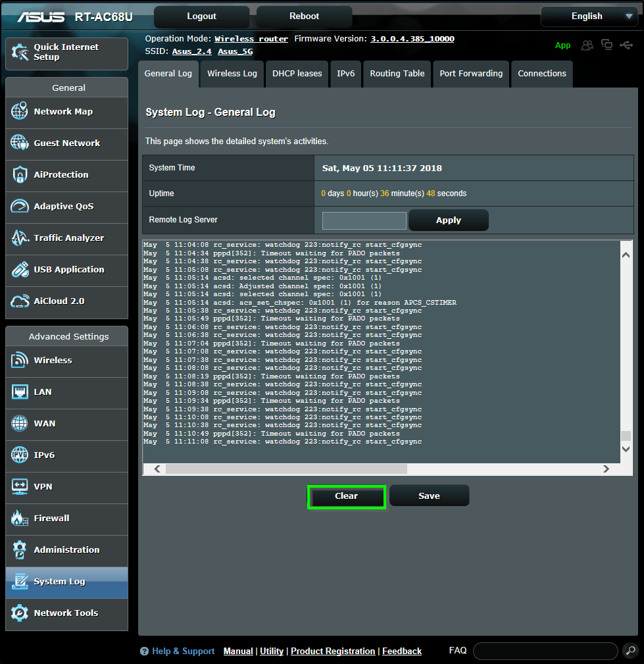Click the Help & Support text link
The width and height of the screenshot is (644, 664).
pyautogui.click(x=183, y=651)
